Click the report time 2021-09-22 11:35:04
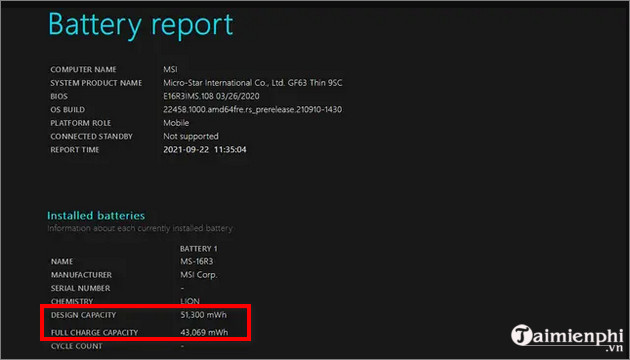The width and height of the screenshot is (630, 360). click(x=205, y=150)
